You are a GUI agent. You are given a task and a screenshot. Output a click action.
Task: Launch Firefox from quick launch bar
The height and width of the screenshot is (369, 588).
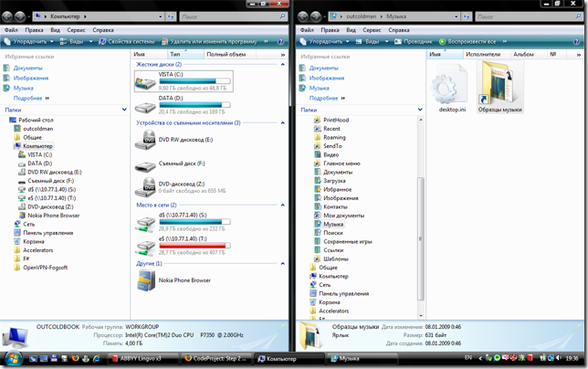75,358
